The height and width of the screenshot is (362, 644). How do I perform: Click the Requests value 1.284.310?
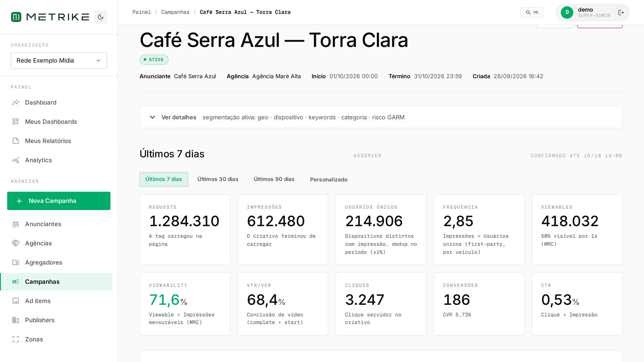coord(184,221)
